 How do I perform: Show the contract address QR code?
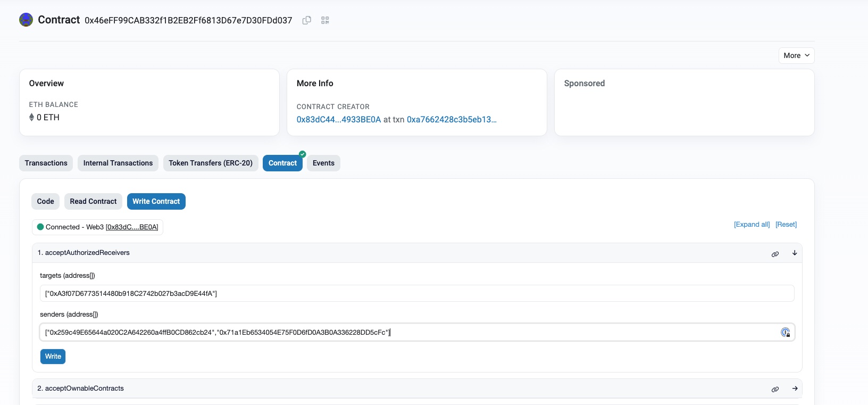pos(325,20)
